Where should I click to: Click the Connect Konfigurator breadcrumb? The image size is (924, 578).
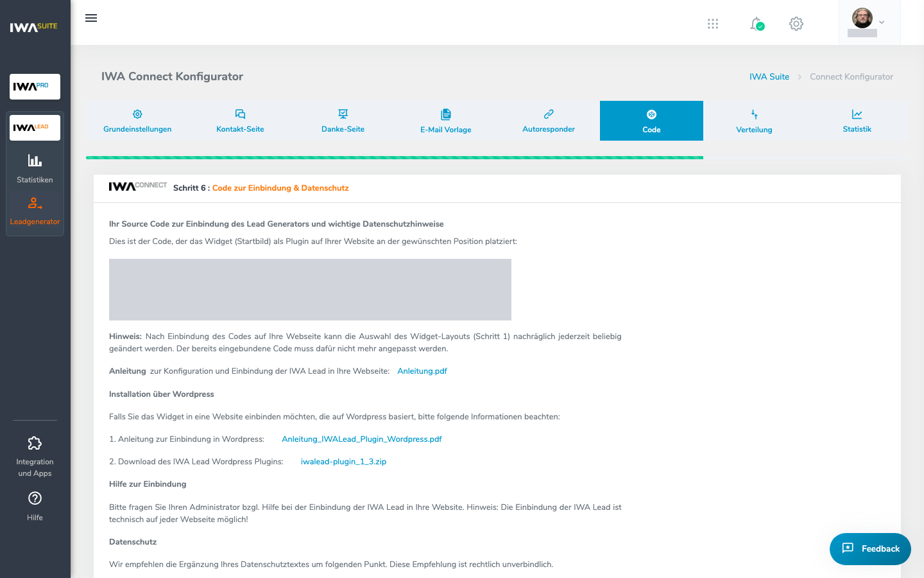[851, 76]
